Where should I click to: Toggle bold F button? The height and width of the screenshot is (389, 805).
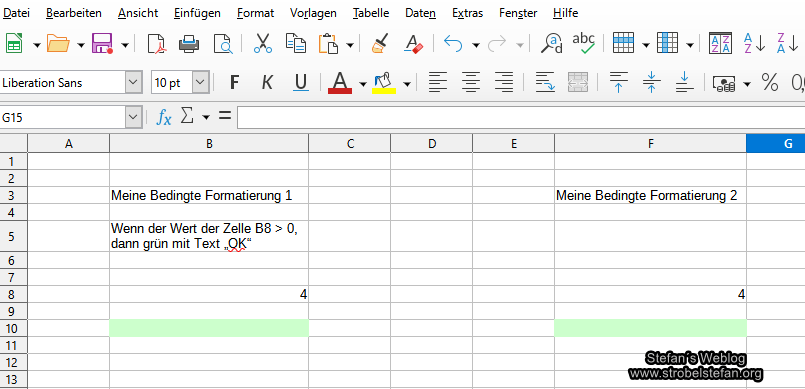coord(235,82)
